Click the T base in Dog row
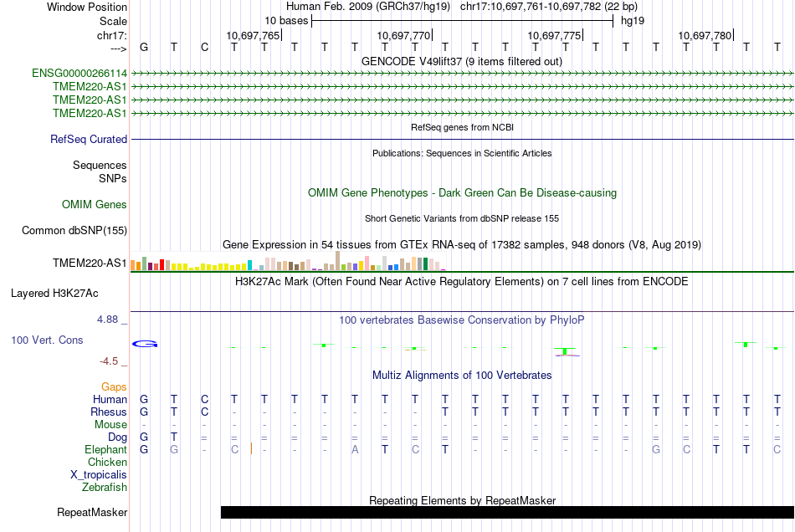This screenshot has height=532, width=795. point(174,437)
